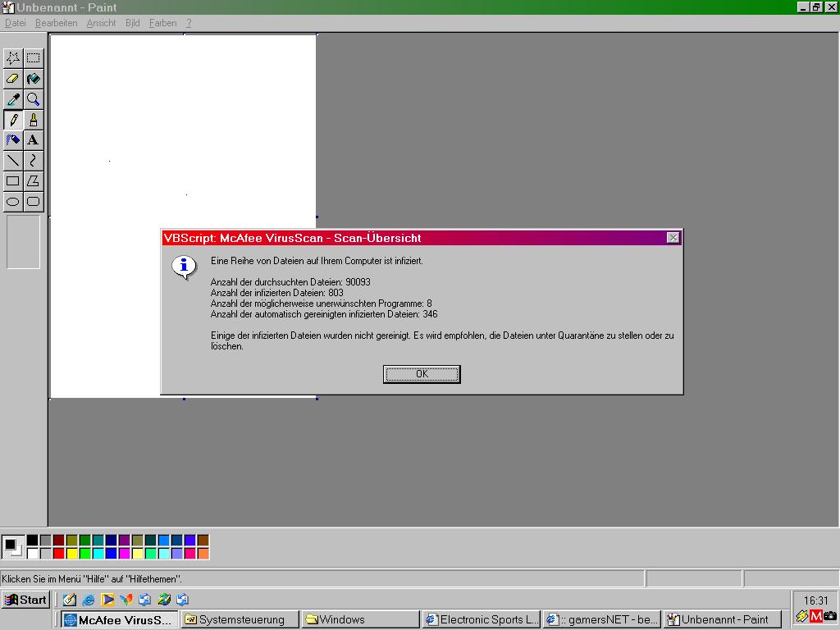
Task: Choose the white color swatch
Action: coord(33,553)
